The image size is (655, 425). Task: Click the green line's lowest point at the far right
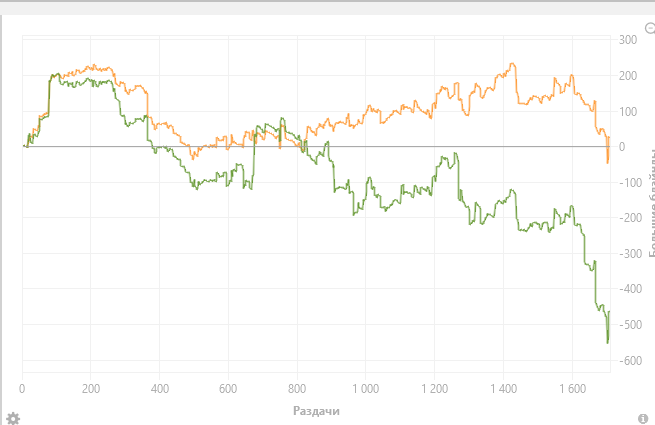click(607, 342)
